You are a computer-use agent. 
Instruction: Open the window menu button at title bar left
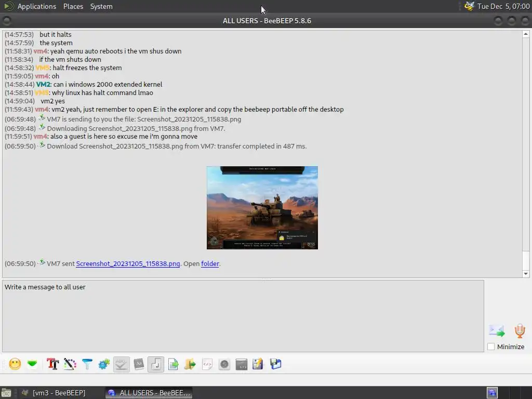pyautogui.click(x=6, y=21)
